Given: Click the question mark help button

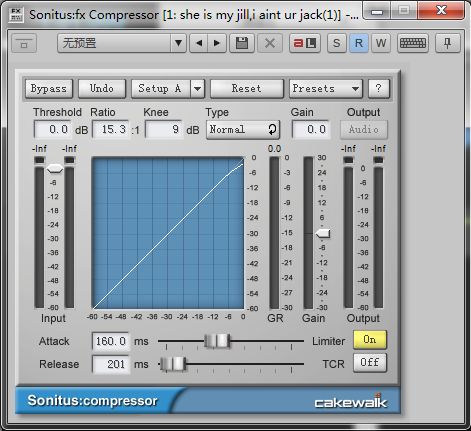Looking at the screenshot, I should point(378,89).
